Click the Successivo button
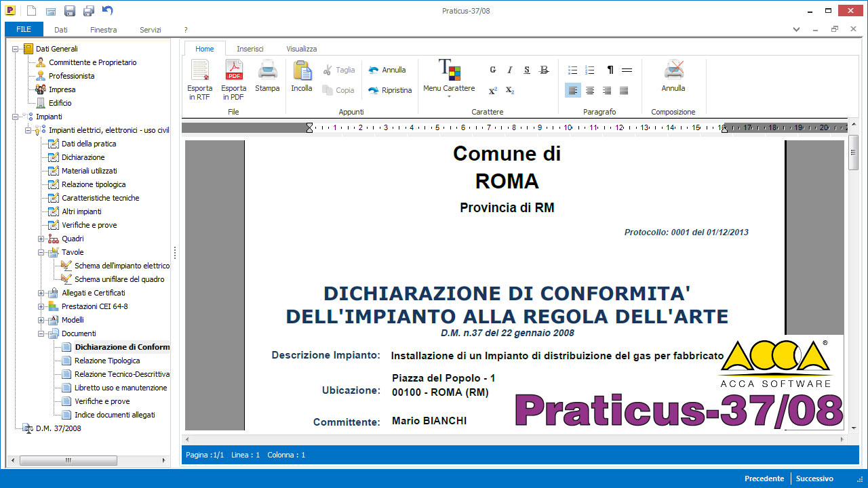 coord(814,479)
